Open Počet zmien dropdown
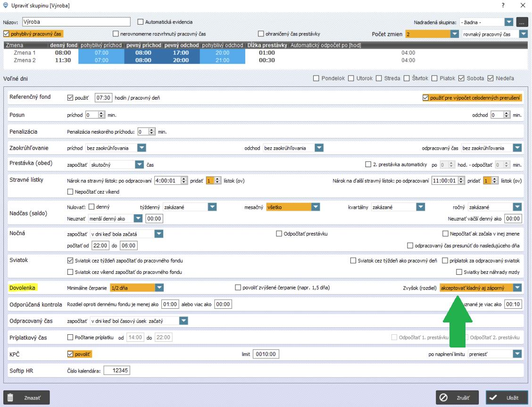This screenshot has height=407, width=532. tap(455, 34)
